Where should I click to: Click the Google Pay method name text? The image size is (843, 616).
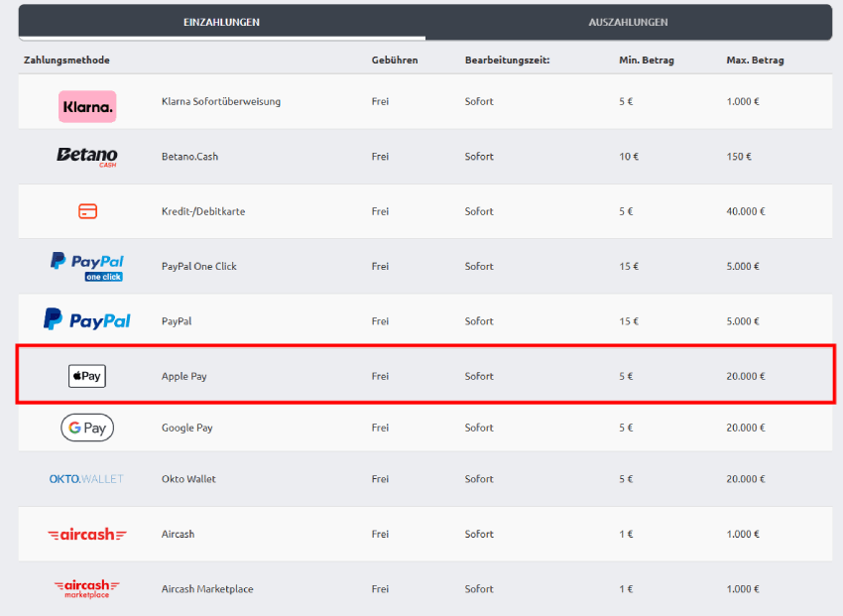tap(187, 428)
